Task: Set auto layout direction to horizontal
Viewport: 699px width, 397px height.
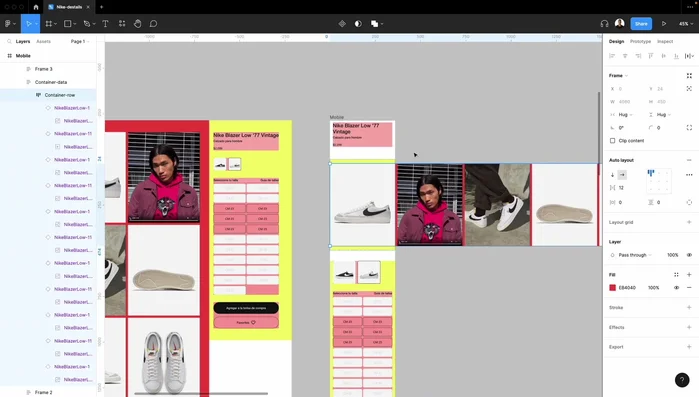Action: click(622, 175)
